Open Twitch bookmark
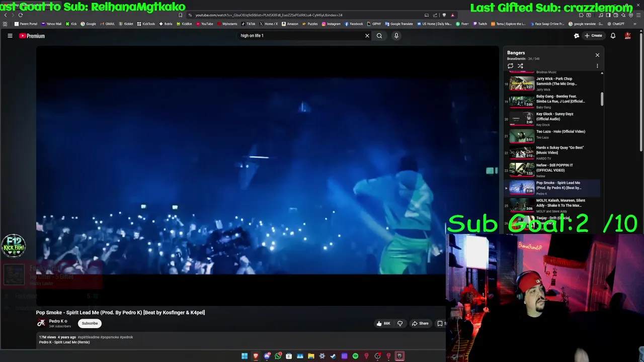This screenshot has width=644, height=362. [480, 24]
